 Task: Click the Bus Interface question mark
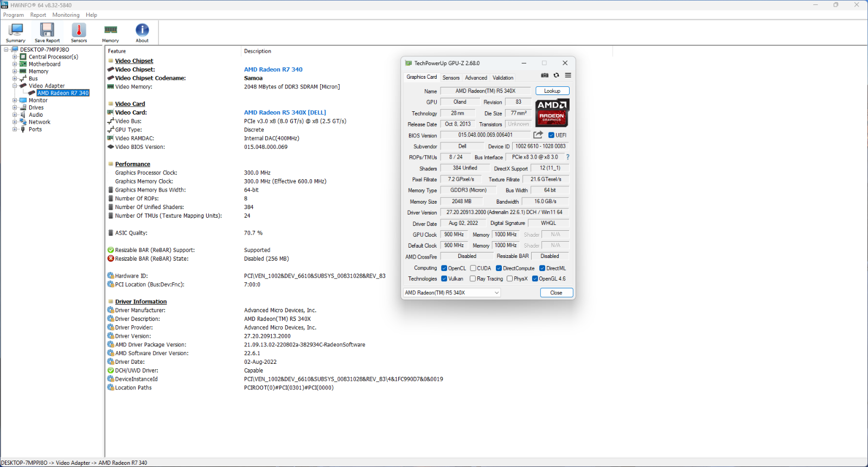568,157
